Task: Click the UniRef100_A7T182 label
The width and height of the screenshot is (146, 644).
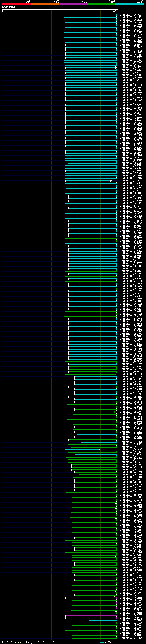Action: click(131, 392)
